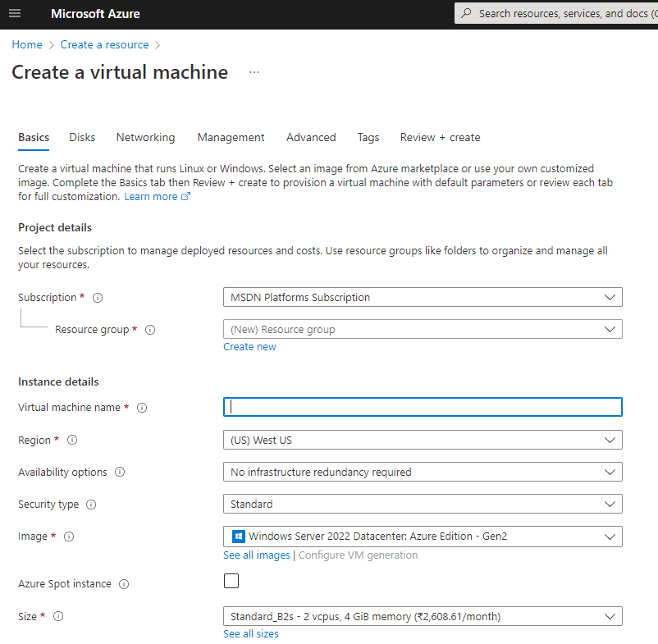Click the Microsoft Azure logo text
This screenshot has width=658, height=644.
tap(95, 14)
